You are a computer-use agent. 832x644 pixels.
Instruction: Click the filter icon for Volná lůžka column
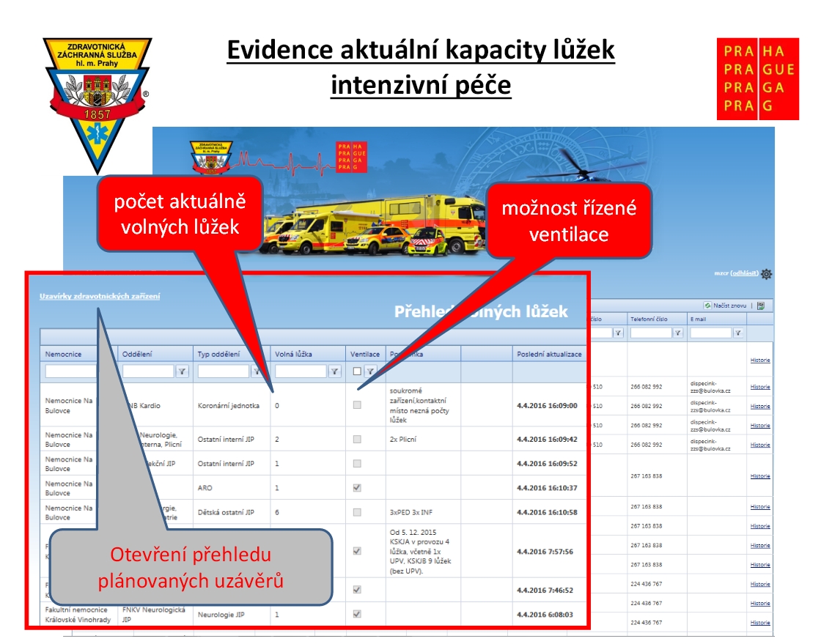tap(334, 371)
